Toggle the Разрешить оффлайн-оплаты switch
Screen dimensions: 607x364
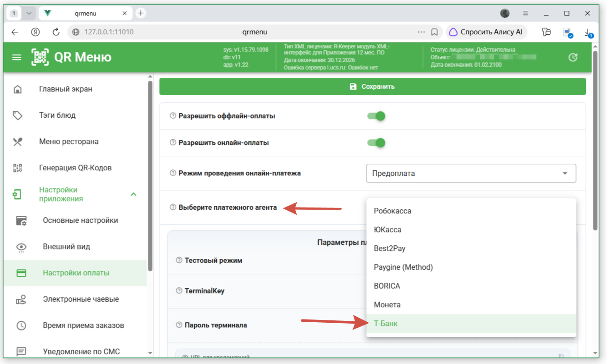376,116
